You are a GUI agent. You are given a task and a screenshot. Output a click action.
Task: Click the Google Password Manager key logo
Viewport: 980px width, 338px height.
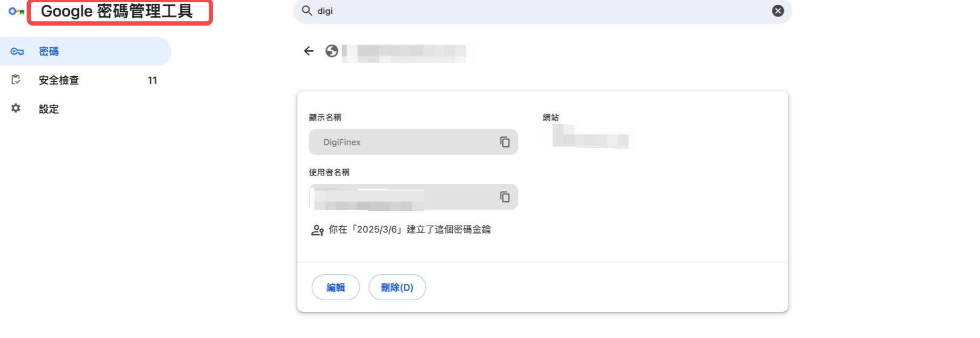pos(17,11)
